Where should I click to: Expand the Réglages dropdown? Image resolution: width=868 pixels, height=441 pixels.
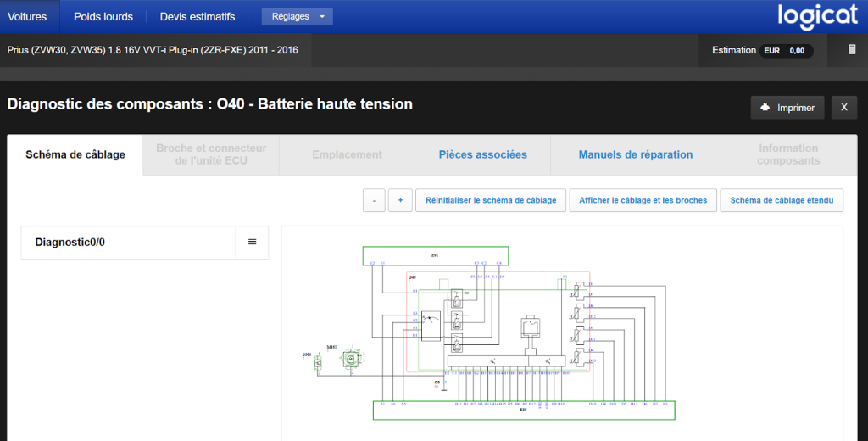298,17
